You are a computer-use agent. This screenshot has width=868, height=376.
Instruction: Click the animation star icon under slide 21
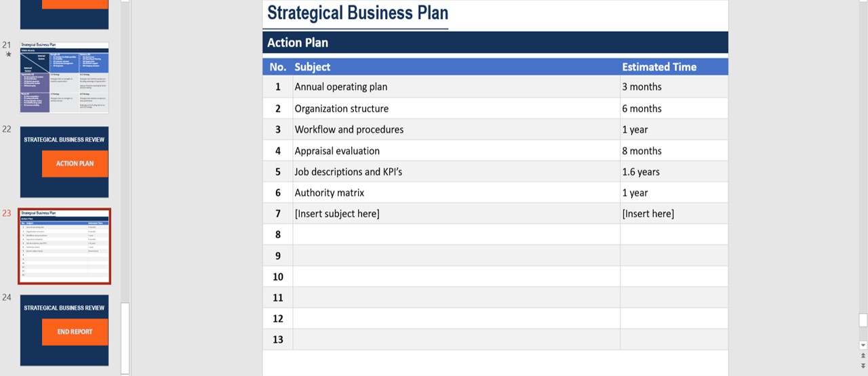pyautogui.click(x=8, y=54)
